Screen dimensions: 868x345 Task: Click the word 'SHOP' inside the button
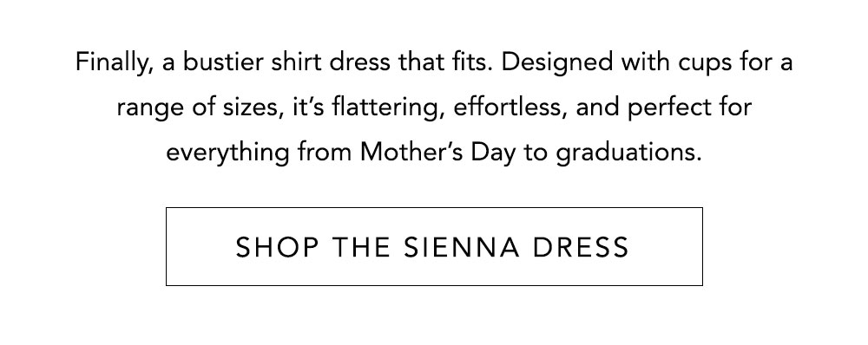(x=278, y=247)
